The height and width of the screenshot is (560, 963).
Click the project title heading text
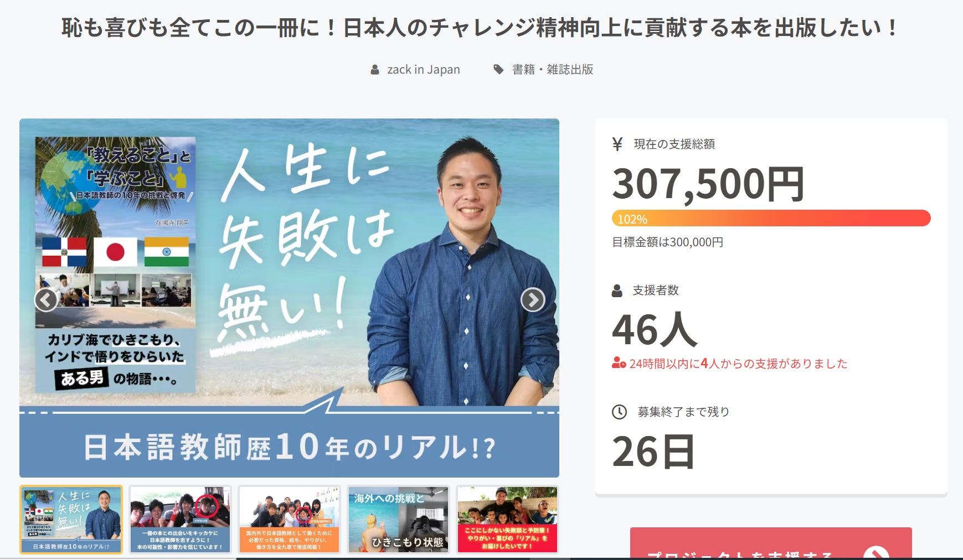pyautogui.click(x=480, y=28)
